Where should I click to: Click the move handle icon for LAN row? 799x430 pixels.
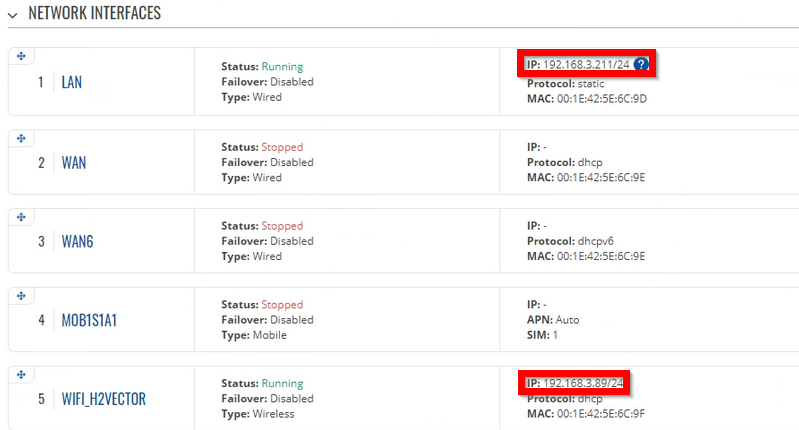(x=21, y=56)
